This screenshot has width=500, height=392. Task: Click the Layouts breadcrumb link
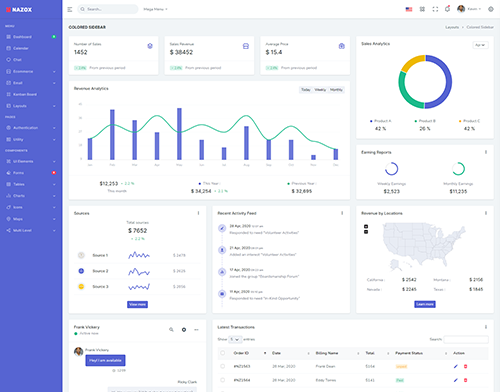[x=452, y=27]
